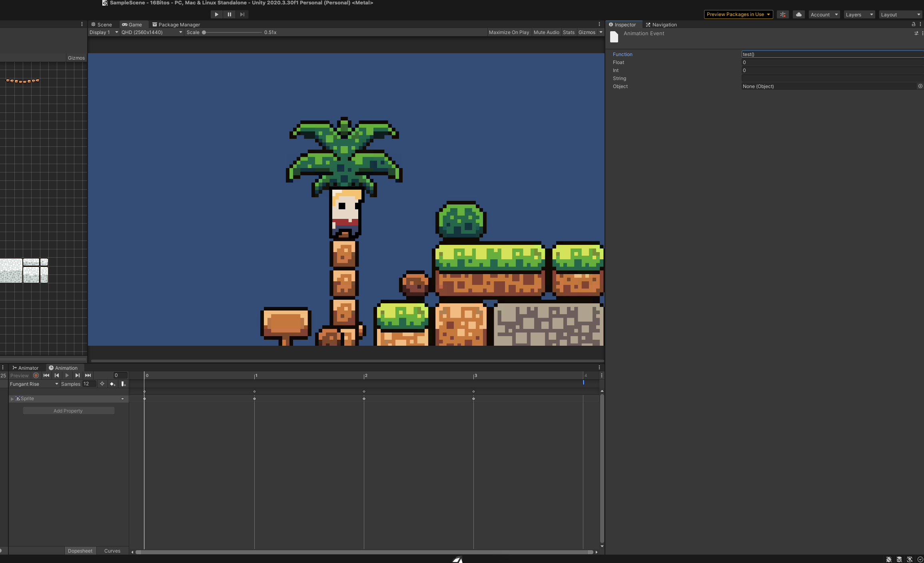Switch to the Curves view

(x=112, y=551)
